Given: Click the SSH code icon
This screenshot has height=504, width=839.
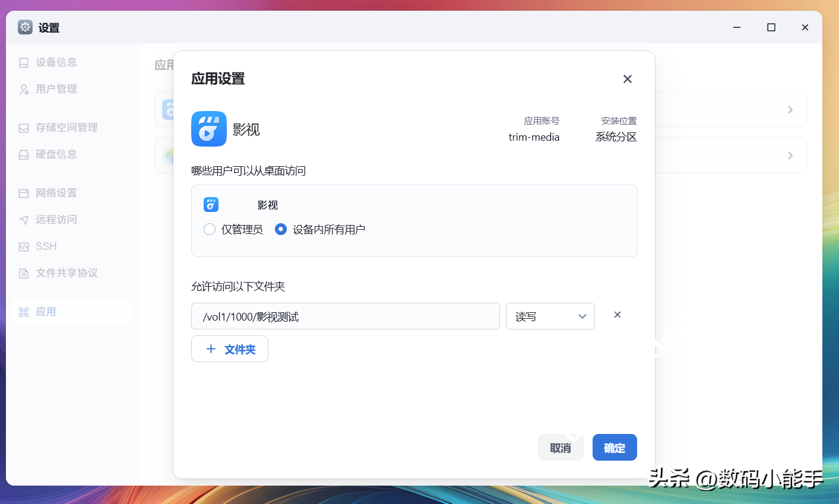Looking at the screenshot, I should [24, 247].
